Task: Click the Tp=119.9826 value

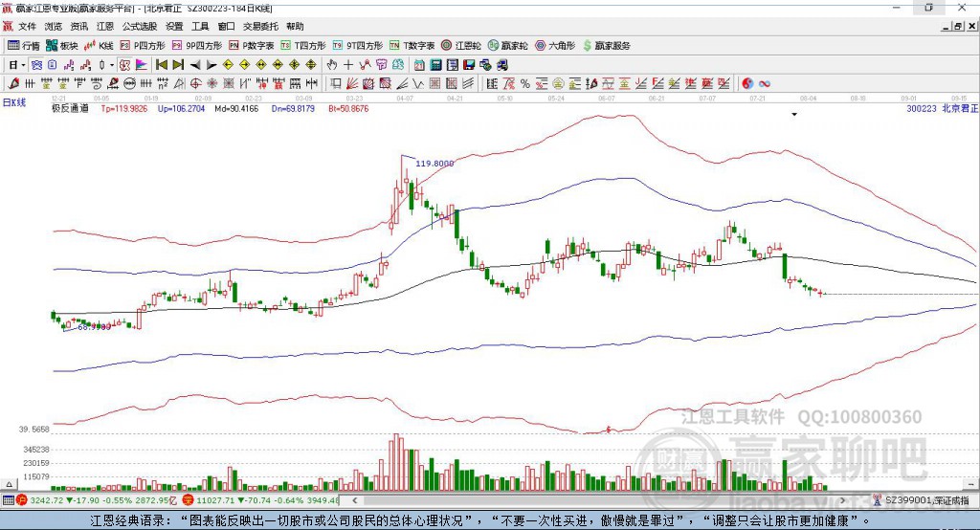Action: click(124, 108)
